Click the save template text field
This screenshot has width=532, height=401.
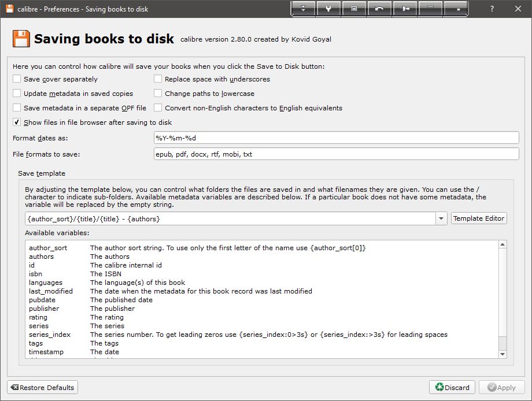(x=230, y=218)
